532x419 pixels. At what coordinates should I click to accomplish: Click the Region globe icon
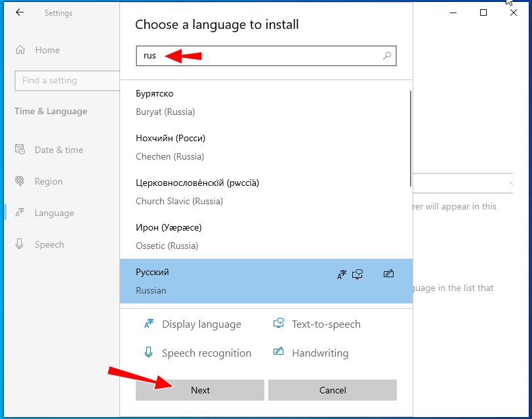[20, 181]
